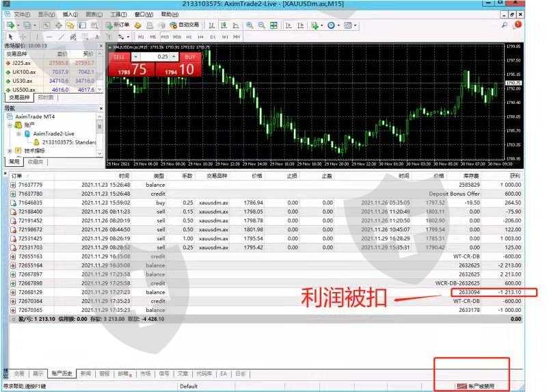
Task: Switch to the H1 timeframe button
Action: tap(189, 36)
